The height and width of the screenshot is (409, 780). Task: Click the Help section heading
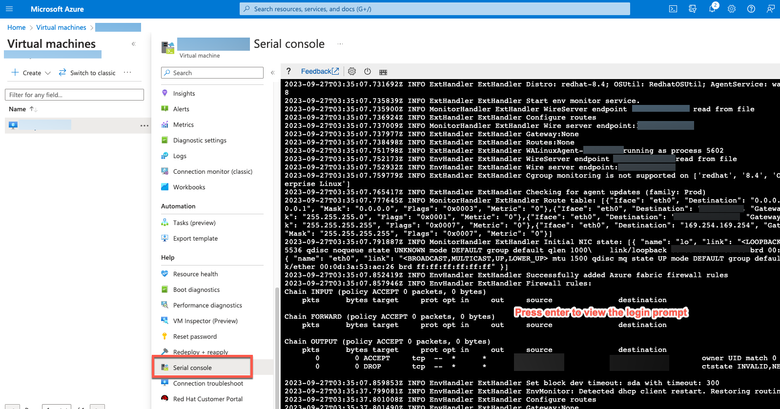168,258
